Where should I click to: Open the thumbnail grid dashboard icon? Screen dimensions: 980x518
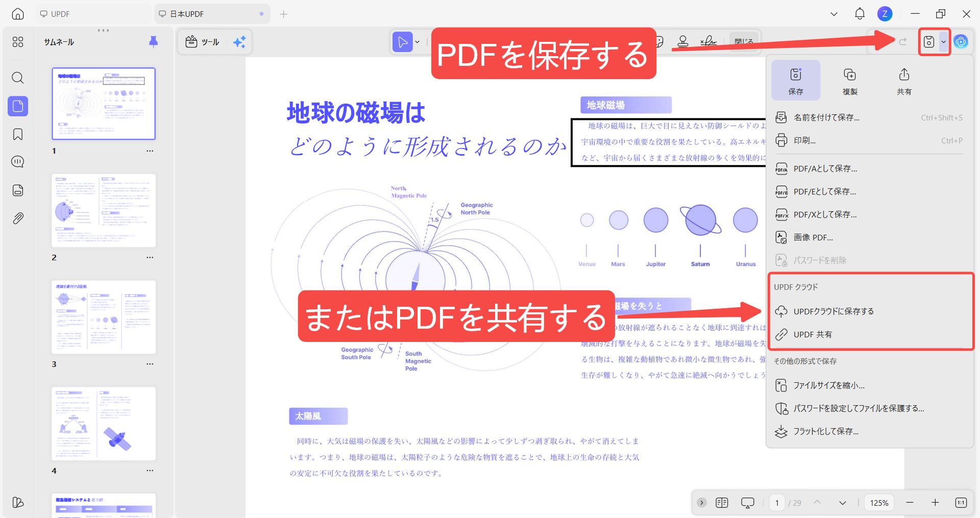click(x=18, y=42)
